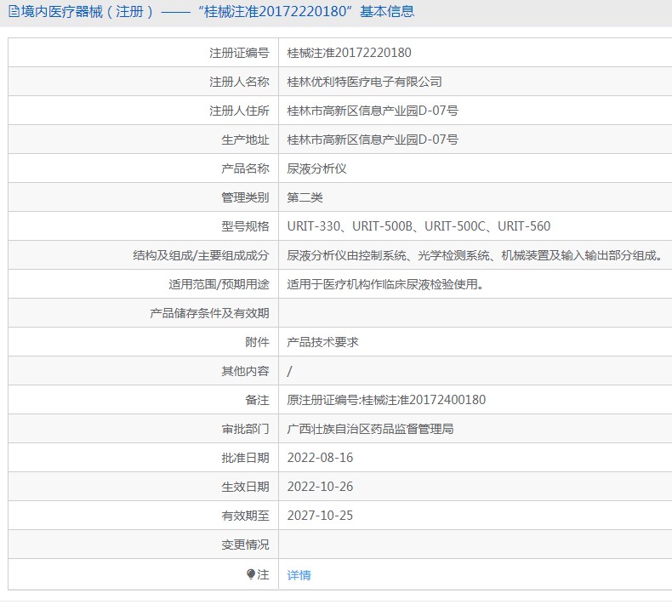Click the 生产地址 label
672x616 pixels.
click(x=245, y=140)
